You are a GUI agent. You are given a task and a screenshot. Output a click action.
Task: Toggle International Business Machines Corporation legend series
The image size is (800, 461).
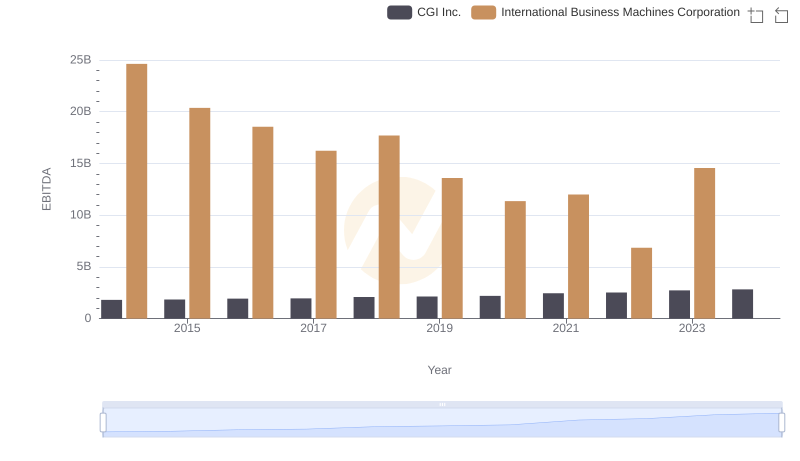(605, 12)
